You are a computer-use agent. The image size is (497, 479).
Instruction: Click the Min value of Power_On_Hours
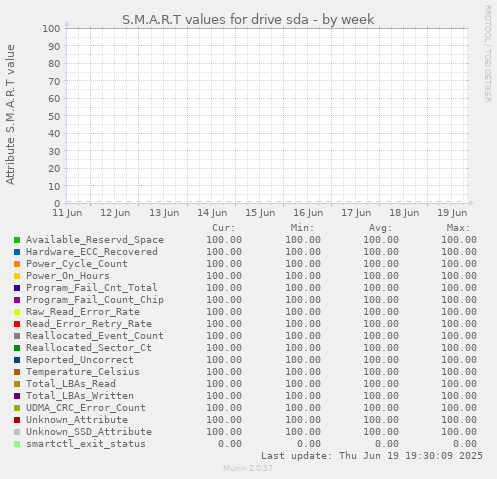tap(303, 276)
